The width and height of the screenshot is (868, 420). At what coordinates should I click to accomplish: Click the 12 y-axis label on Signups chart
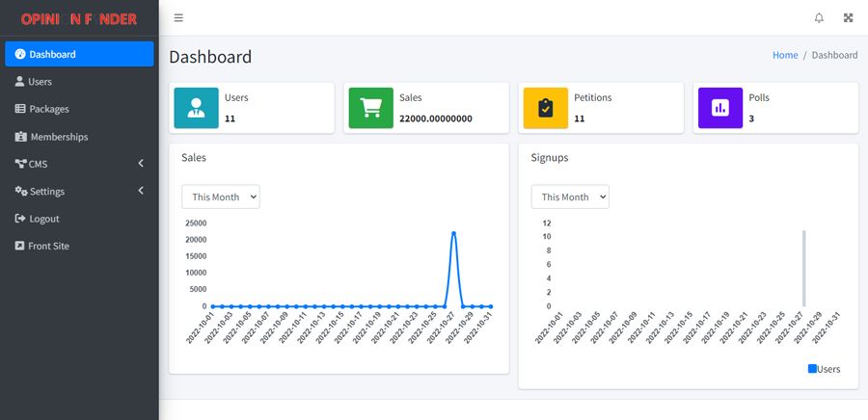[x=547, y=223]
